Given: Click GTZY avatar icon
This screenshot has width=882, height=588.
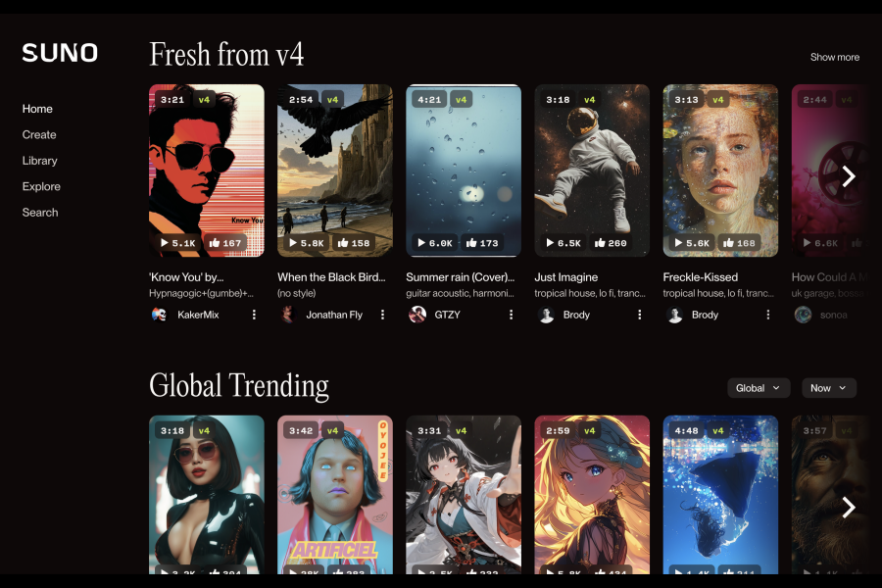Looking at the screenshot, I should [416, 315].
